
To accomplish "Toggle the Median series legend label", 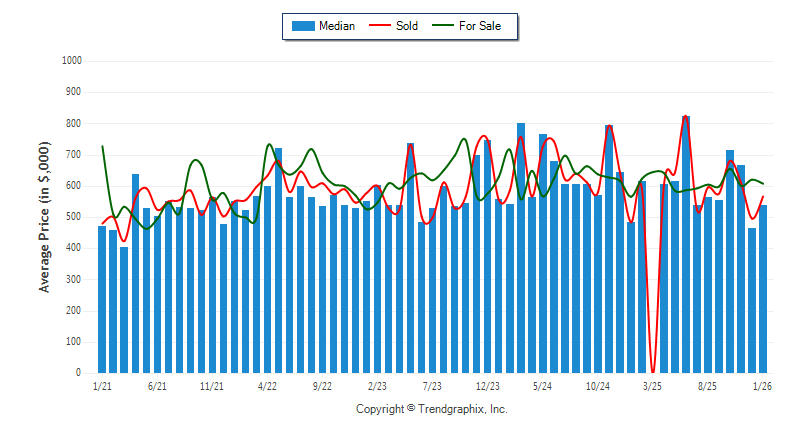I will click(x=336, y=26).
